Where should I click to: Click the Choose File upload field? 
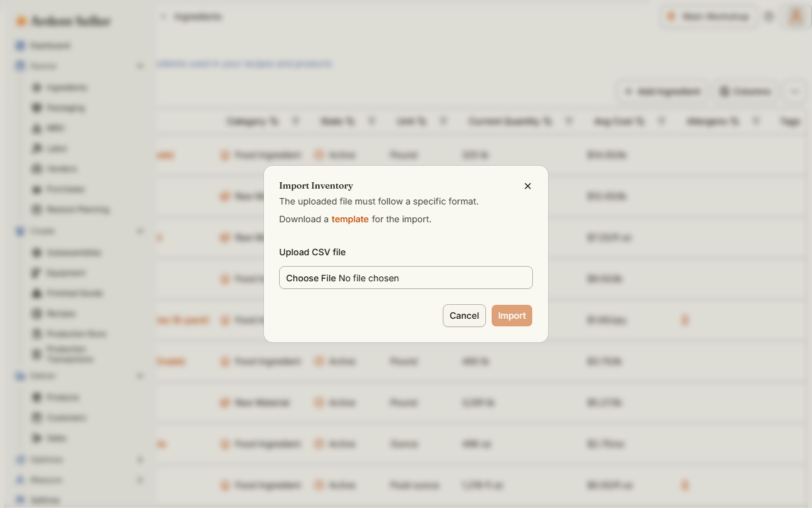point(406,277)
